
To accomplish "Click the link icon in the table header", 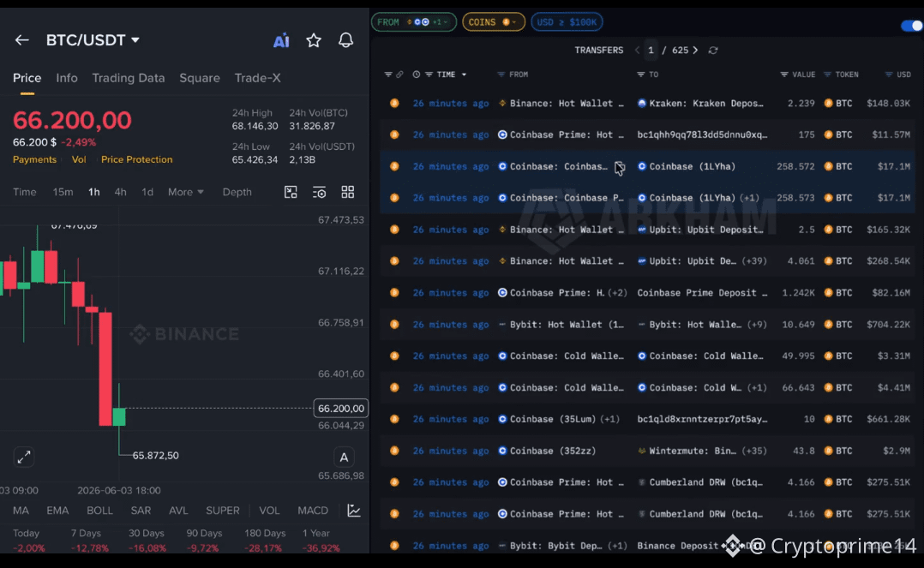I will tap(399, 75).
